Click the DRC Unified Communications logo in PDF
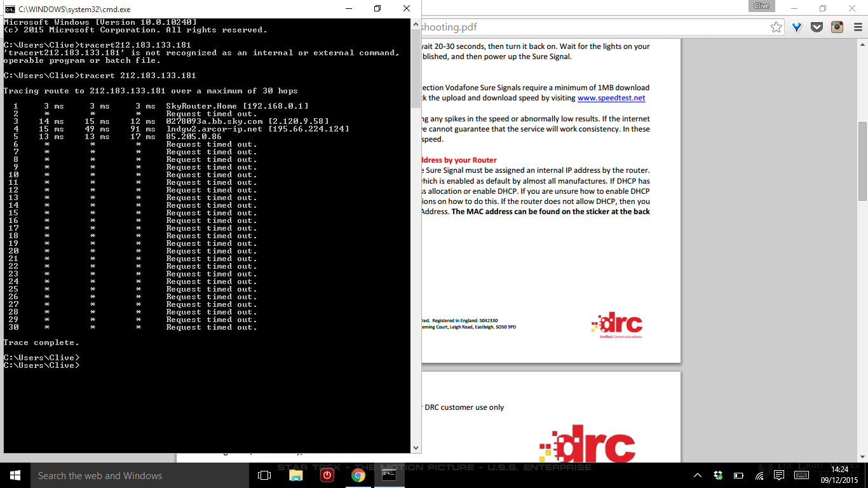The width and height of the screenshot is (868, 488). pyautogui.click(x=616, y=325)
